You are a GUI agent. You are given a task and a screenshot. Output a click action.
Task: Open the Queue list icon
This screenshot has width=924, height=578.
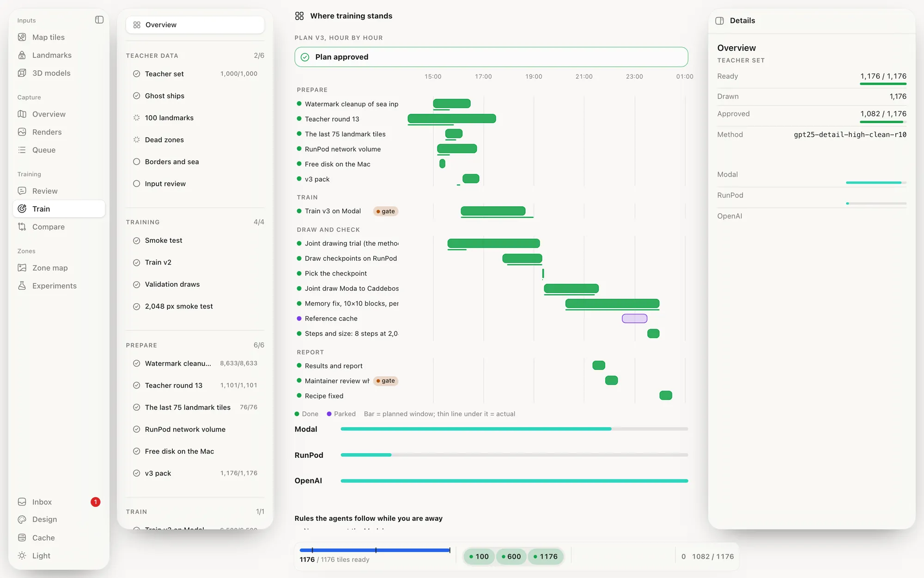click(22, 150)
